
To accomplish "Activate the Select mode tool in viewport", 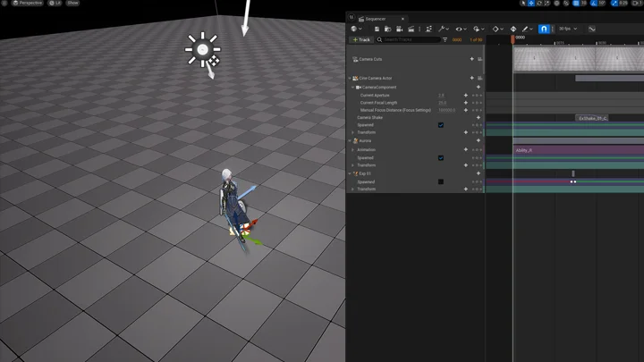I will [x=523, y=3].
